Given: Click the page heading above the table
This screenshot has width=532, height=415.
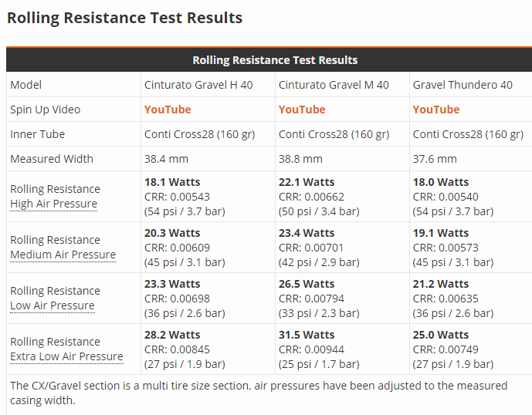Looking at the screenshot, I should coord(124,18).
